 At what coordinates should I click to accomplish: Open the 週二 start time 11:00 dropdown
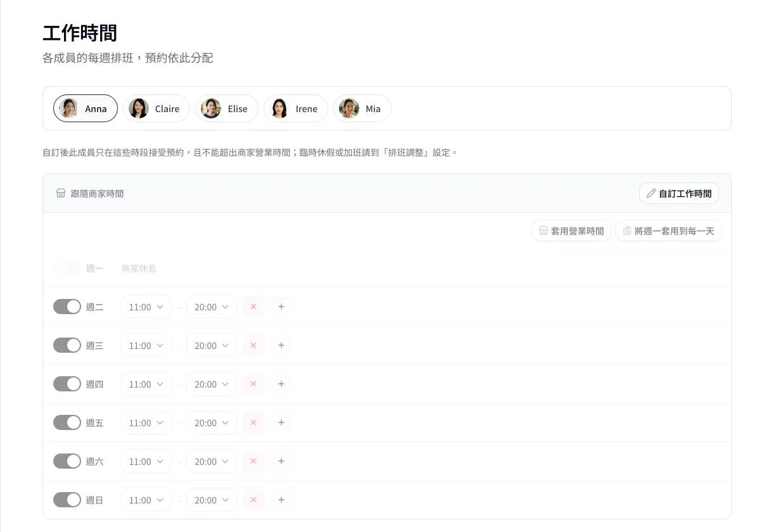point(146,307)
